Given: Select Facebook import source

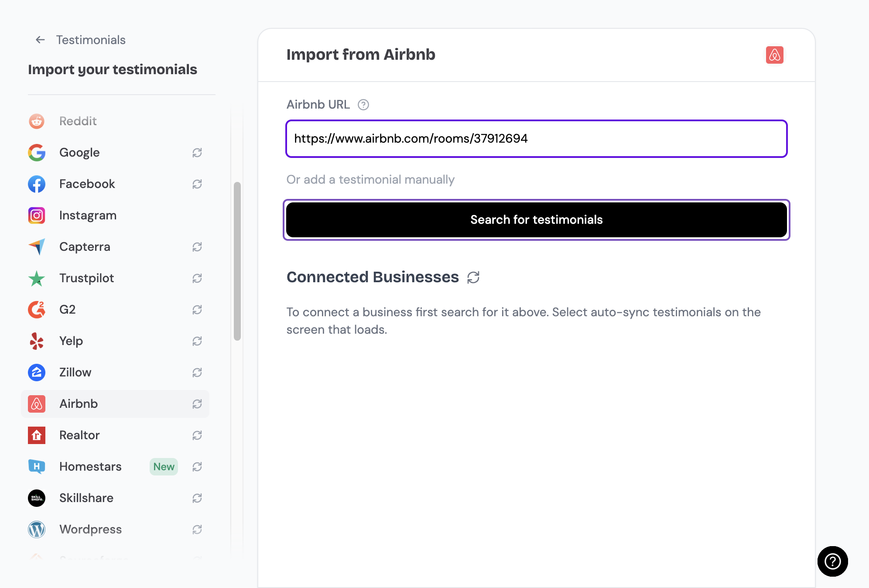Looking at the screenshot, I should tap(115, 184).
